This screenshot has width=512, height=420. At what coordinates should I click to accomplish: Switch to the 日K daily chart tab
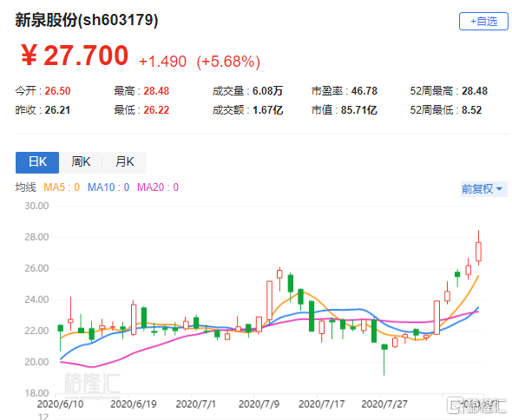pyautogui.click(x=37, y=162)
